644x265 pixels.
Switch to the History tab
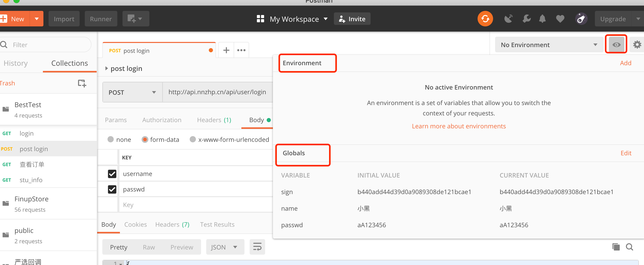(x=16, y=63)
